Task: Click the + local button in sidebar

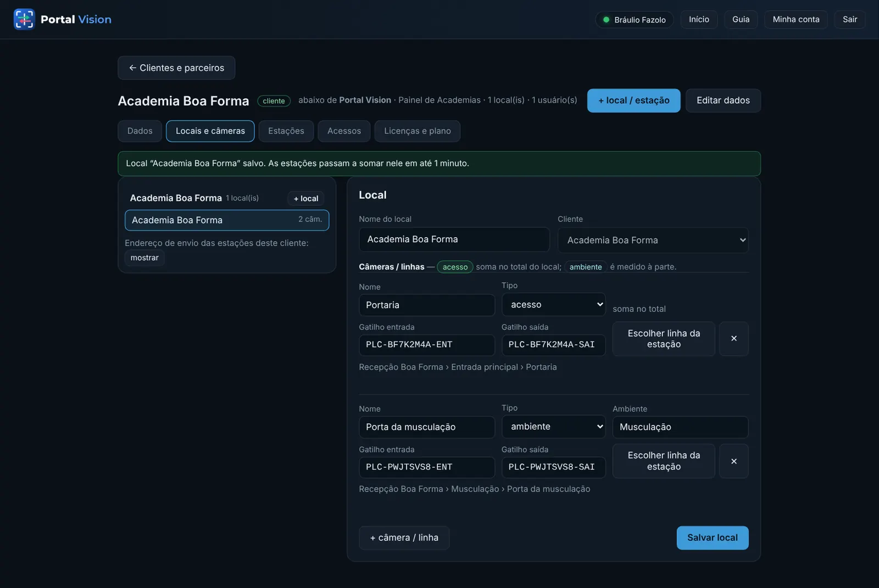Action: coord(305,198)
